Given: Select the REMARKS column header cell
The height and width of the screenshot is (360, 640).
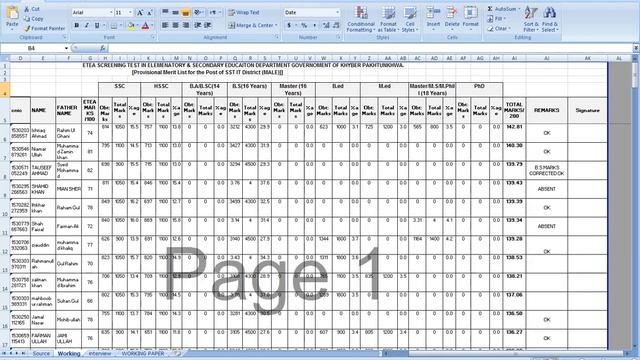Looking at the screenshot, I should [x=547, y=110].
